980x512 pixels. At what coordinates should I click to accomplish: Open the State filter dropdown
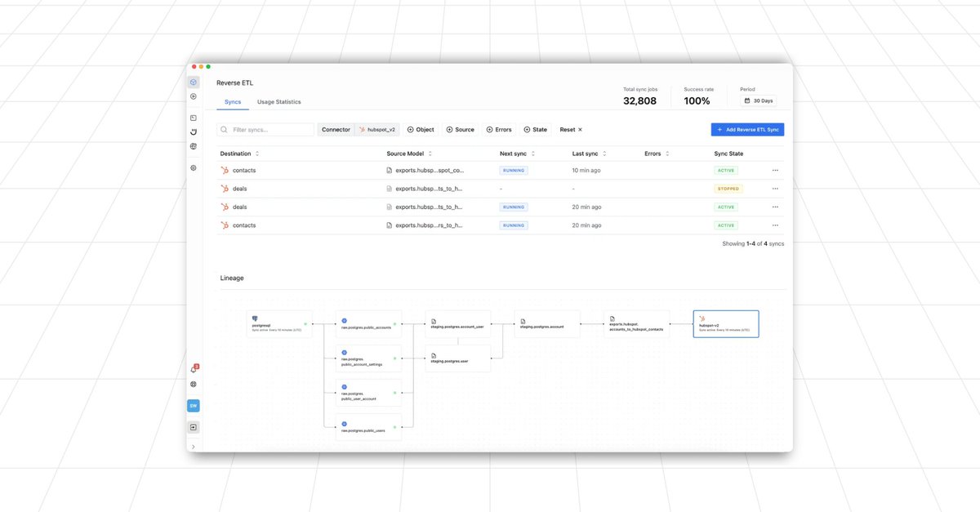coord(535,129)
